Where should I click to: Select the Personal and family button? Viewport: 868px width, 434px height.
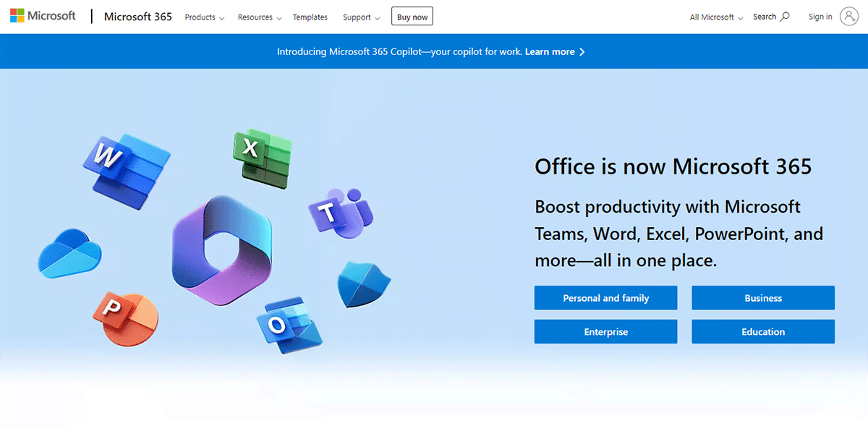pos(605,298)
